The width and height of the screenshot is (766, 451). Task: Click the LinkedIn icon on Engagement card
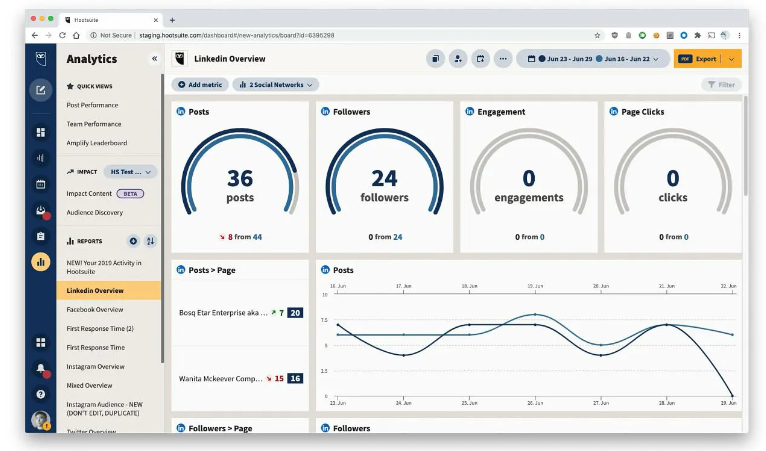(470, 111)
